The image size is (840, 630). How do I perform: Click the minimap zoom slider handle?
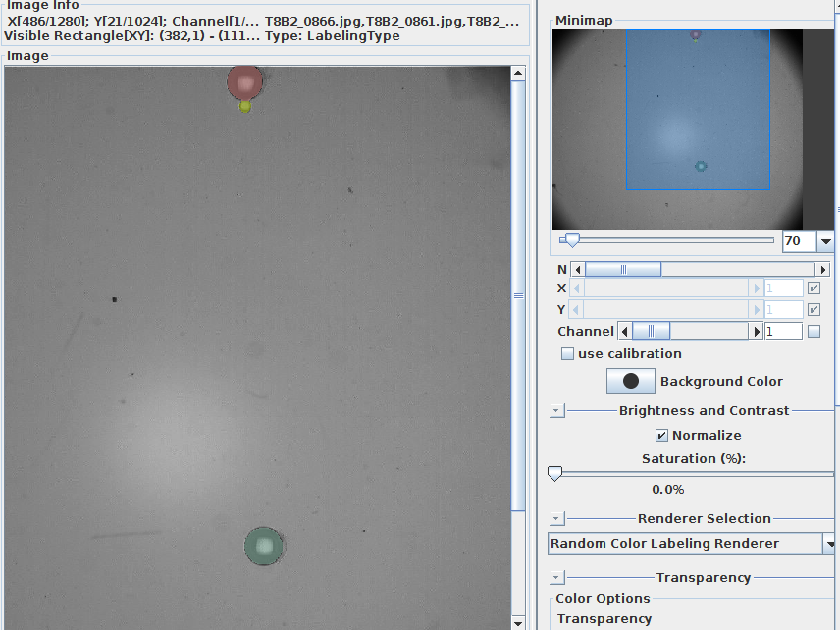(x=572, y=240)
